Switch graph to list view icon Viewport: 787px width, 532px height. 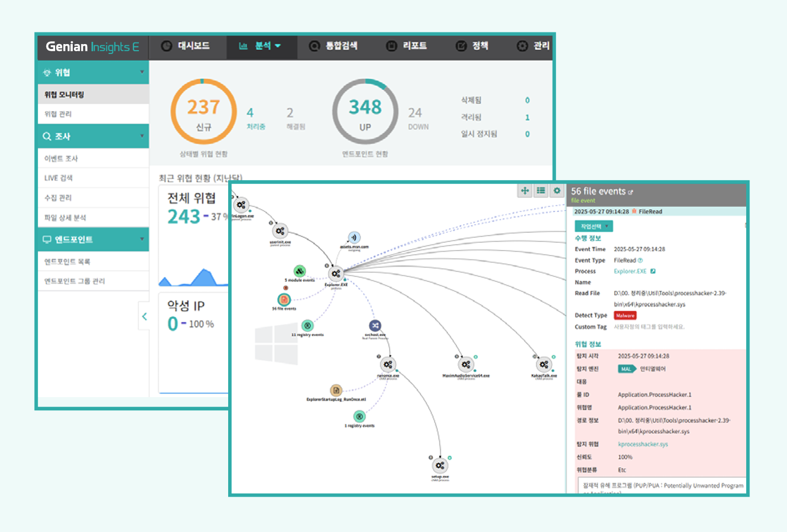(541, 191)
